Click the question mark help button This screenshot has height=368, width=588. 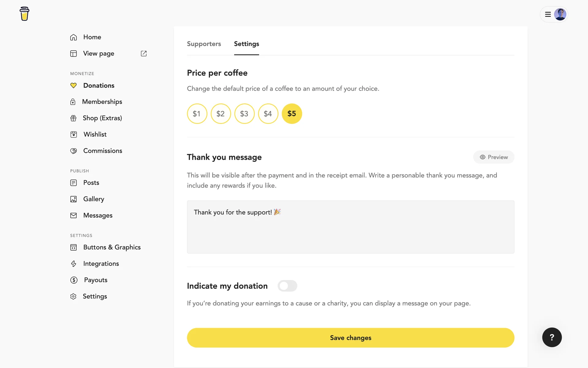point(552,337)
